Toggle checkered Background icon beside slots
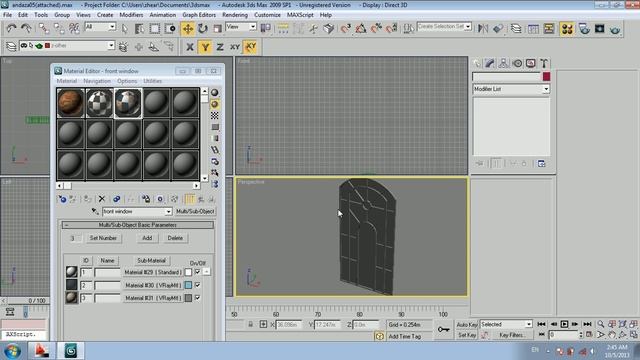Viewport: 640px width, 360px height. (x=215, y=116)
